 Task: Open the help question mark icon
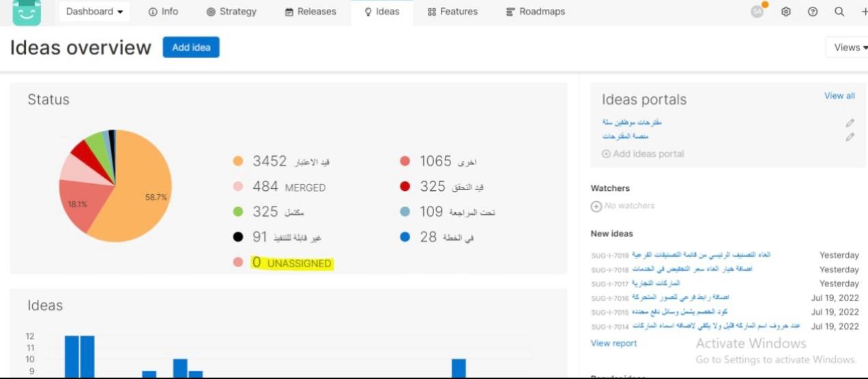pyautogui.click(x=813, y=12)
